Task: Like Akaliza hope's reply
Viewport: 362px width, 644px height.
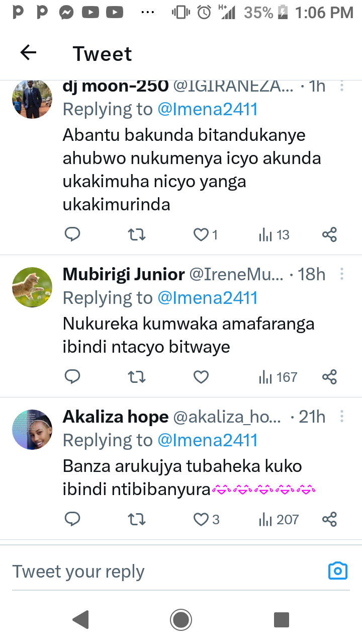Action: [x=202, y=519]
